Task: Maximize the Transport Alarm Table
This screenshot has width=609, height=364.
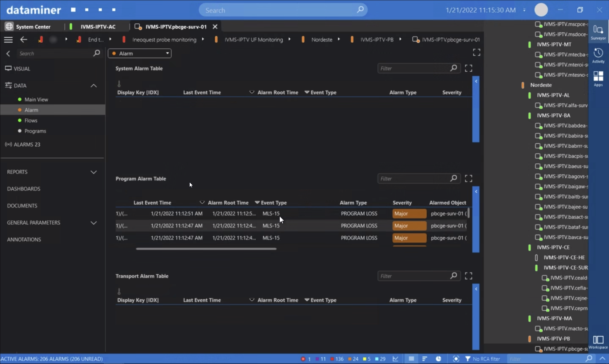Action: 468,276
